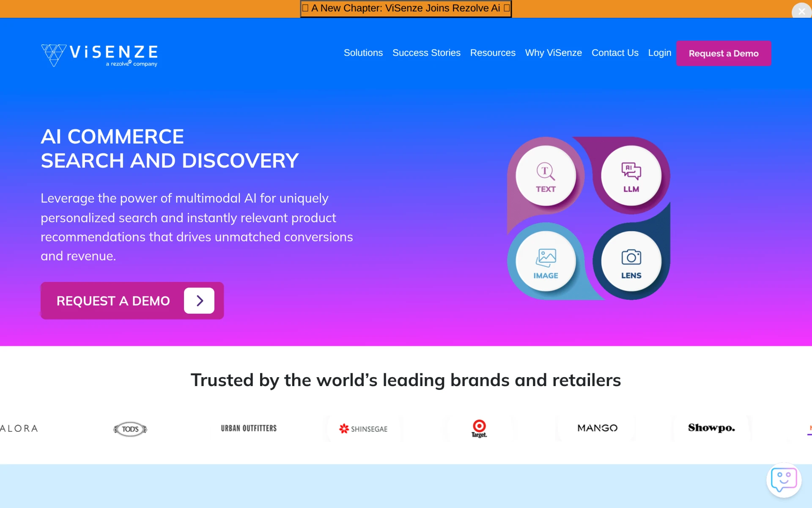Click the Target brand logo
Viewport: 812px width, 508px height.
(479, 428)
